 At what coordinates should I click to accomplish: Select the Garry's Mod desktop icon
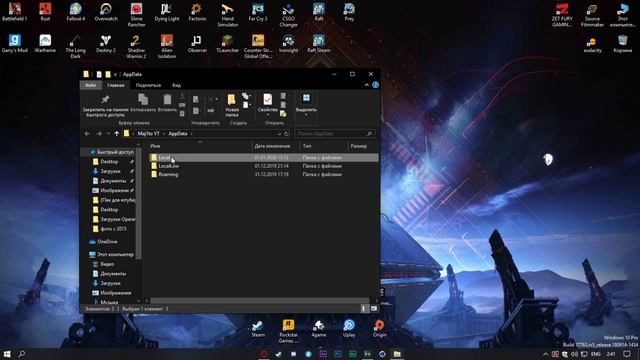coord(15,43)
